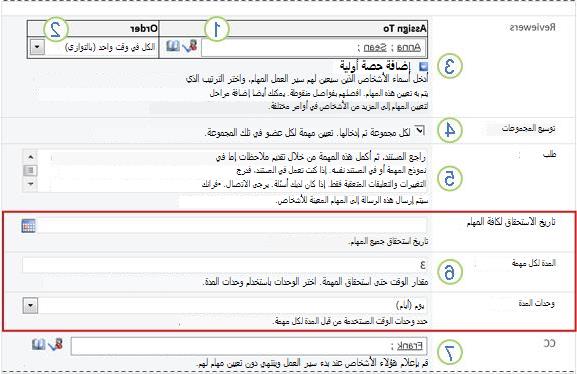Screen dimensions: 577x374
Task: Click the توسيع المجموعات label
Action: (528, 128)
